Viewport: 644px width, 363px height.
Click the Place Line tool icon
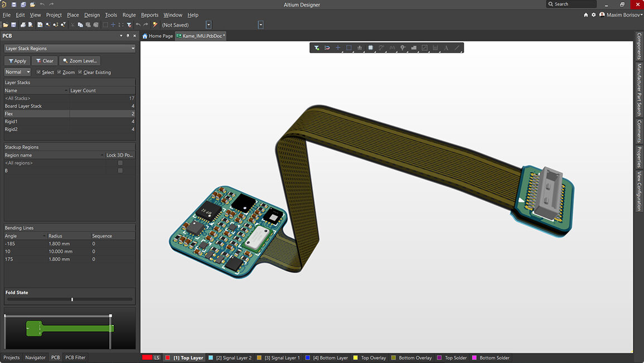click(457, 48)
